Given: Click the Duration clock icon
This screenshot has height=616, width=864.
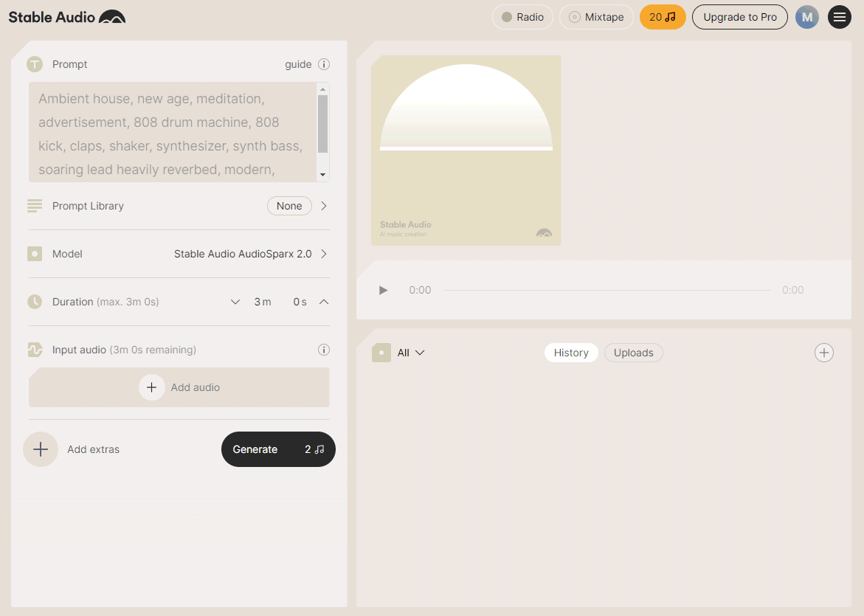Looking at the screenshot, I should pos(35,302).
